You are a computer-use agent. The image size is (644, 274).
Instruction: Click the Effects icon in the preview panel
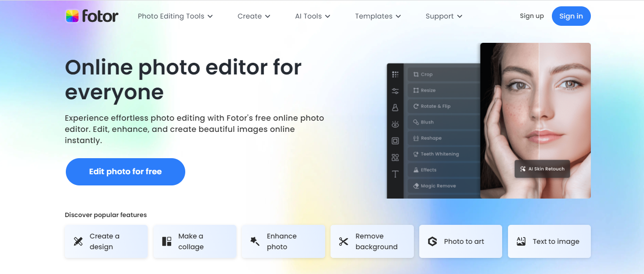coord(416,170)
